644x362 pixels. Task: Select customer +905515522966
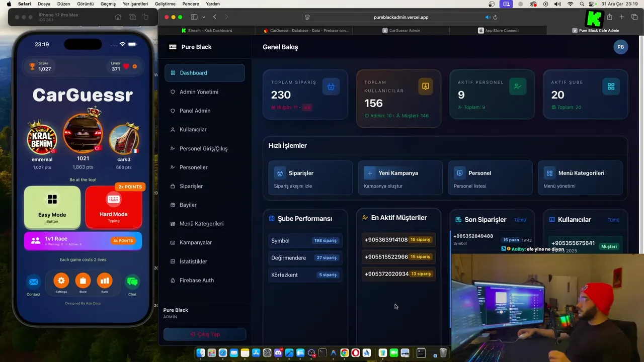tap(398, 257)
